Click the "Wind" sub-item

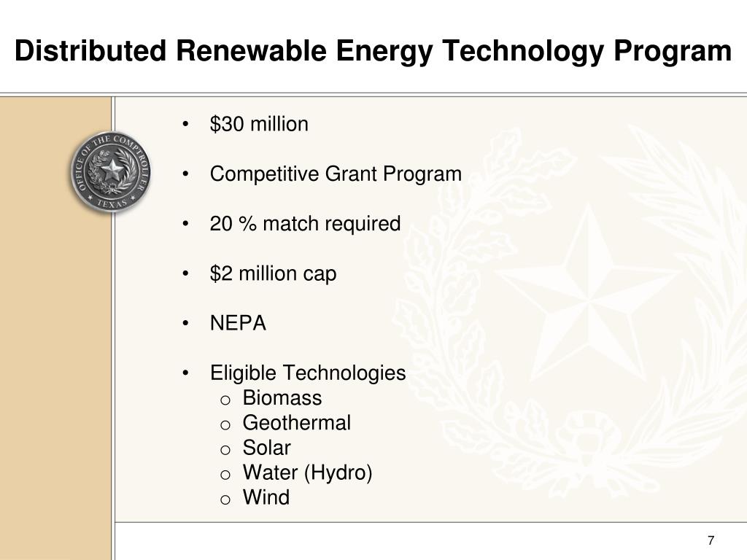pyautogui.click(x=266, y=497)
